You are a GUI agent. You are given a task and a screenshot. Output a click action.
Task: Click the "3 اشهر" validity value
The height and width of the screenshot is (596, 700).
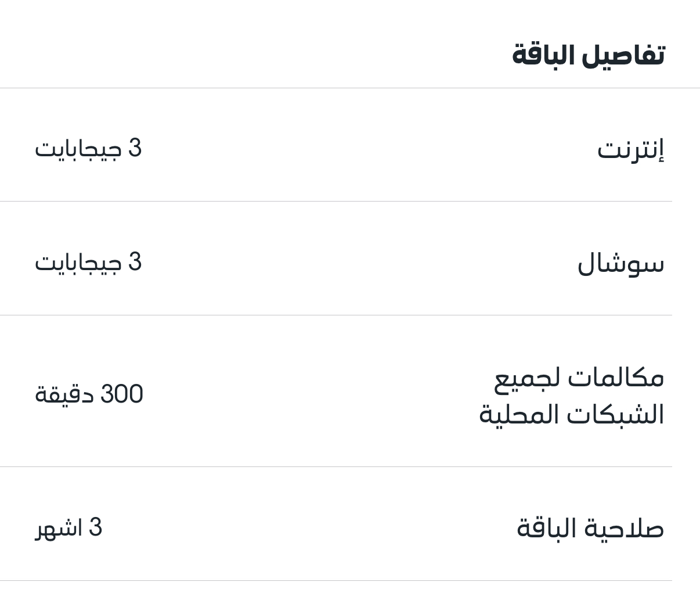pyautogui.click(x=68, y=527)
